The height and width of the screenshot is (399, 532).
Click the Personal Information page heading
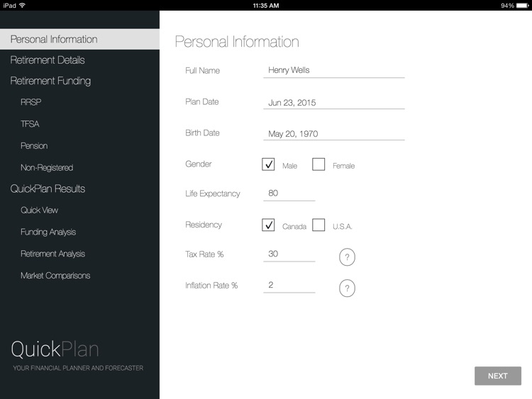click(237, 42)
